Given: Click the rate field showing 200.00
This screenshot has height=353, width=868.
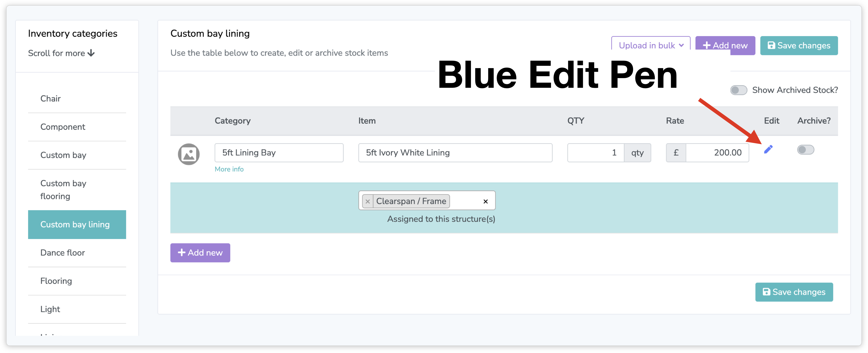Looking at the screenshot, I should click(717, 153).
